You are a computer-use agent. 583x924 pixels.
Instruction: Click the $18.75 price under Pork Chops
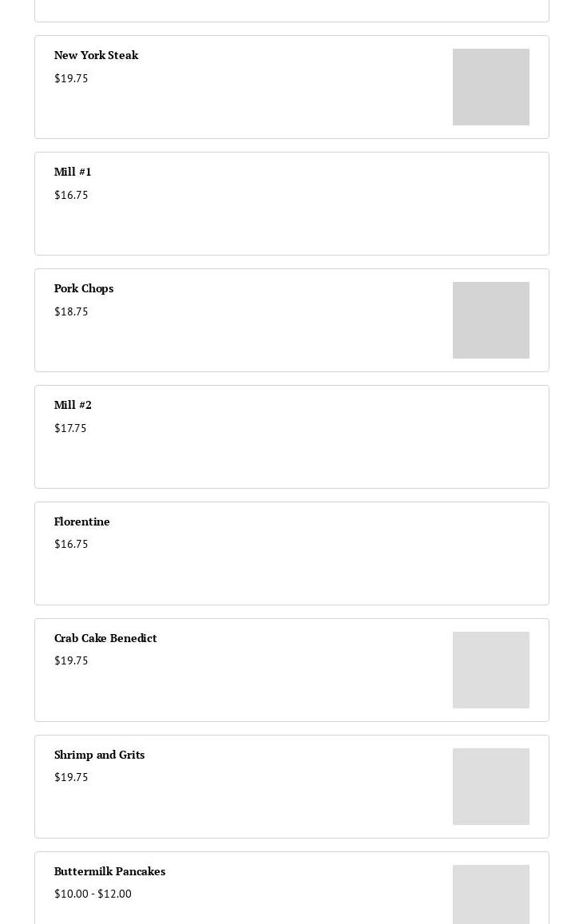[x=71, y=311]
